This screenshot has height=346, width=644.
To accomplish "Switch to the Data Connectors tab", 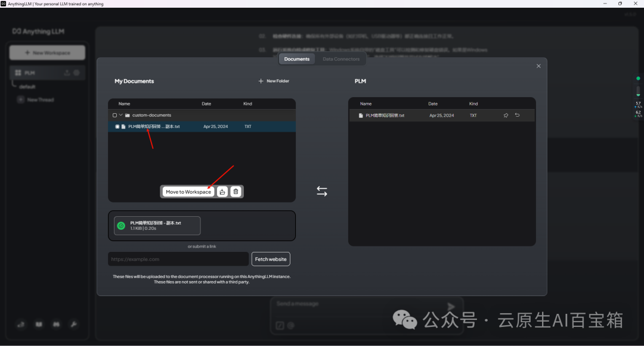I will pyautogui.click(x=341, y=59).
